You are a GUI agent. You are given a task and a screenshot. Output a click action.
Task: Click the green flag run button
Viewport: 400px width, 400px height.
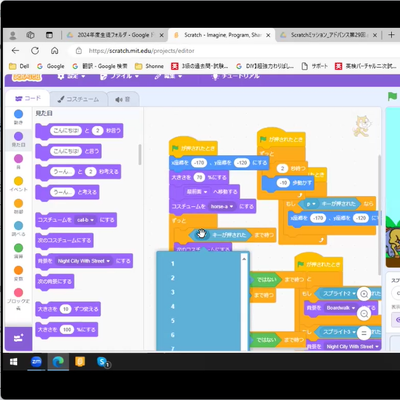pyautogui.click(x=392, y=97)
